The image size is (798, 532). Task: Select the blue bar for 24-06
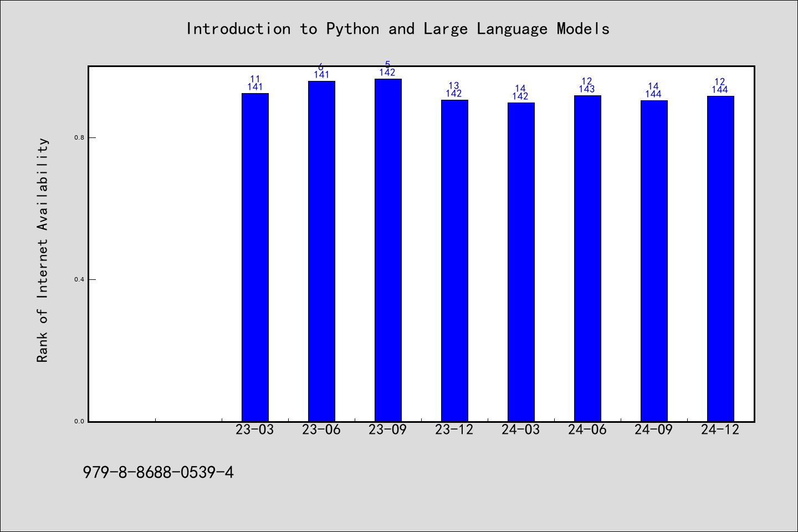coord(587,258)
